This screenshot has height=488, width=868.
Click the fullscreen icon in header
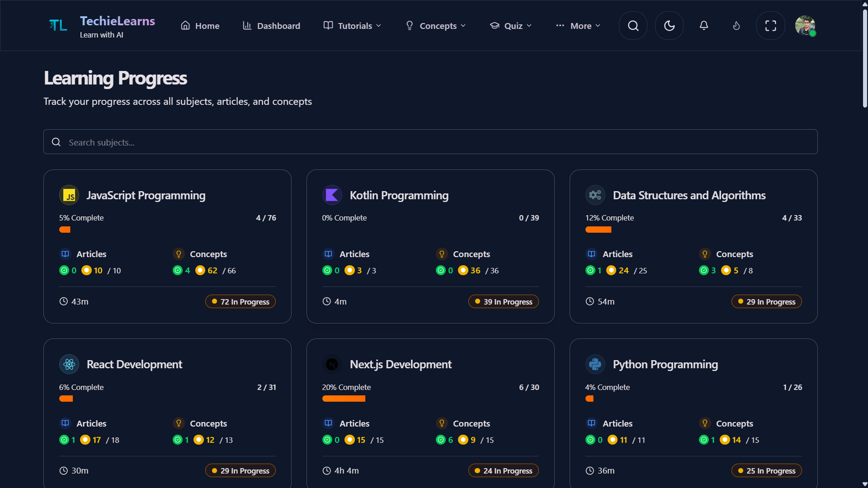[770, 25]
